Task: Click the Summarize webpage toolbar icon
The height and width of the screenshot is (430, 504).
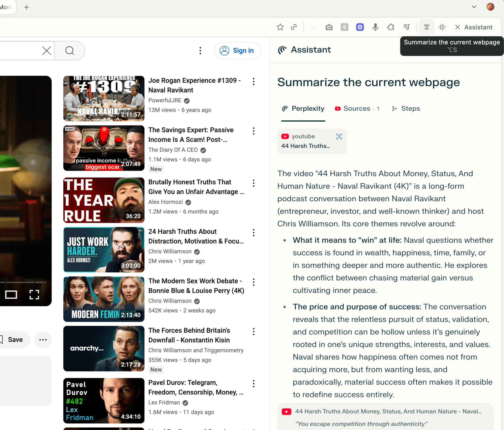Action: pyautogui.click(x=427, y=27)
